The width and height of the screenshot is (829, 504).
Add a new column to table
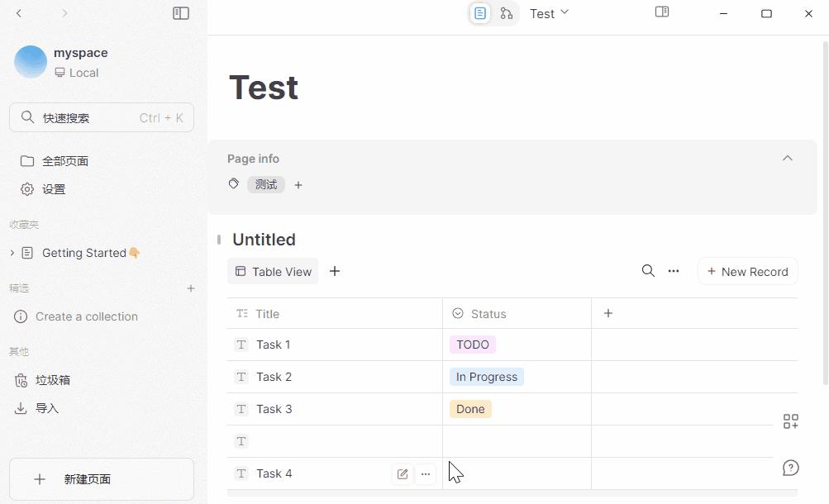tap(608, 313)
